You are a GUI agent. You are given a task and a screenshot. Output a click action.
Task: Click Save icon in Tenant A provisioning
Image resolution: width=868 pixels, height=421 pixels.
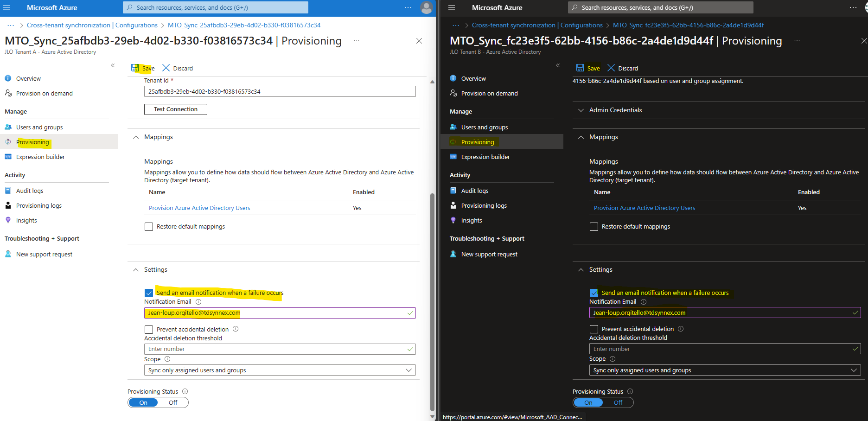135,68
